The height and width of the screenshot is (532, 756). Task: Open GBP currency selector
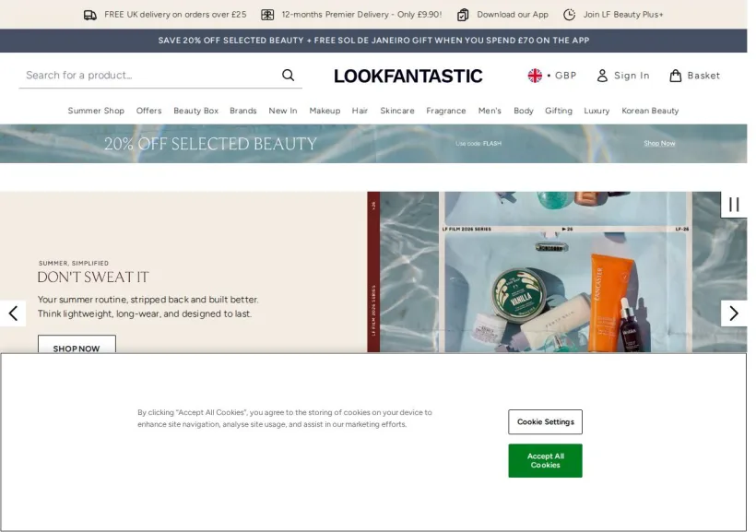point(552,76)
